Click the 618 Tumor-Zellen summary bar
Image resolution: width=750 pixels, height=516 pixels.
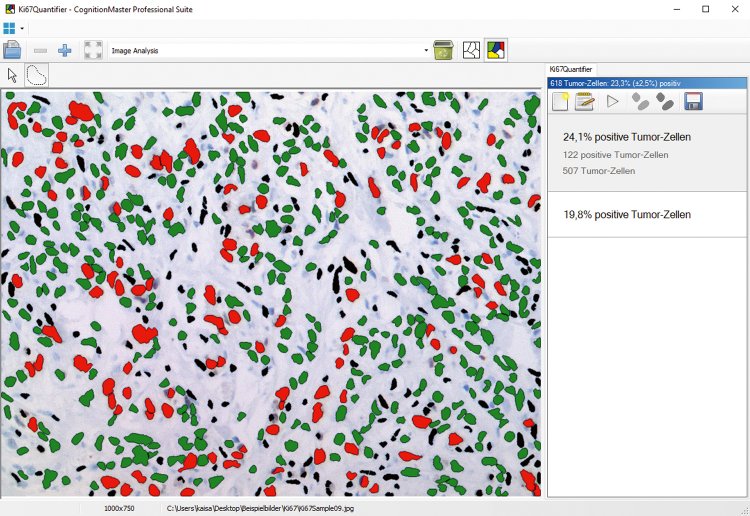tap(647, 83)
